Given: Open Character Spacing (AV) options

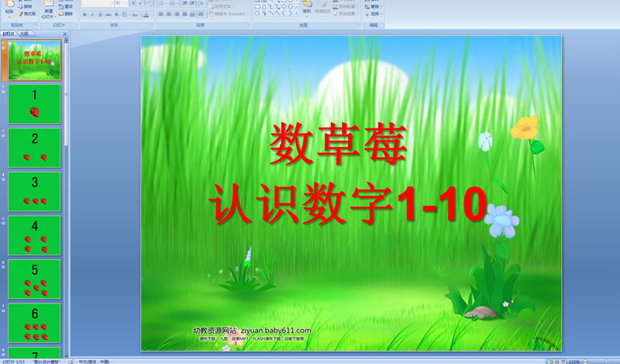Looking at the screenshot, I should (x=125, y=15).
